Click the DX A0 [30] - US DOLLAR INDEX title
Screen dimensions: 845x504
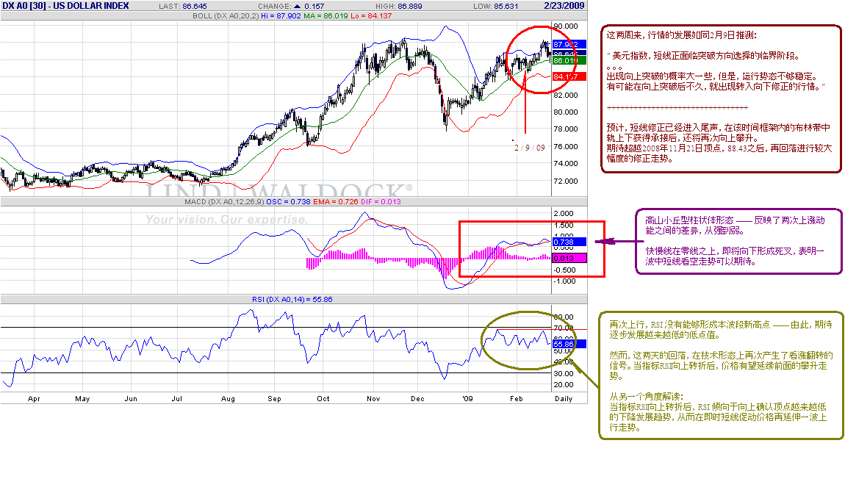65,6
